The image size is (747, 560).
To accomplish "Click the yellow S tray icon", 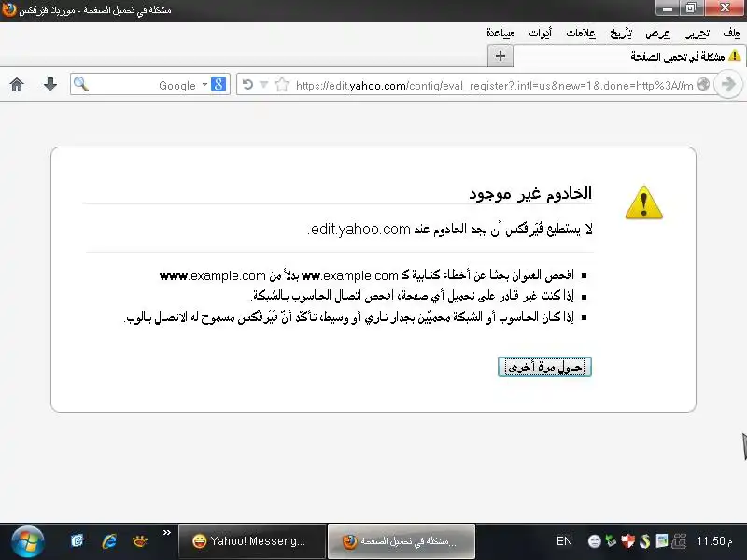I will click(644, 541).
